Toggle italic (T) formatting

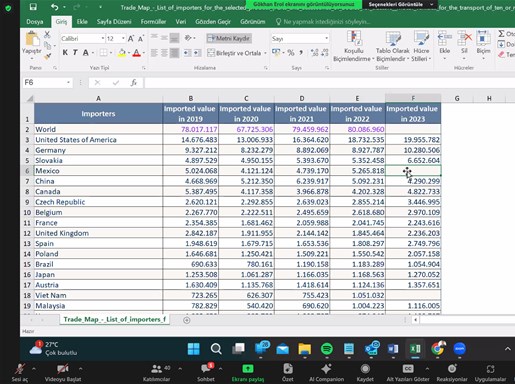click(x=75, y=52)
